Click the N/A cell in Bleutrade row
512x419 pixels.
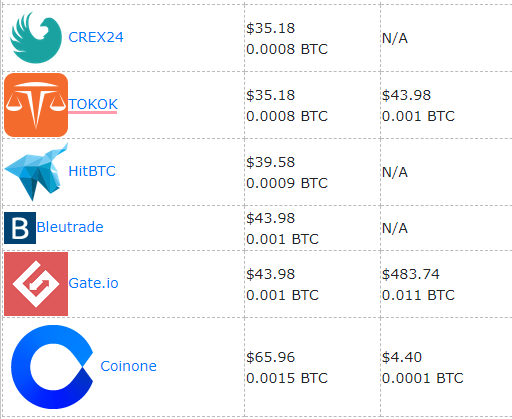point(395,228)
